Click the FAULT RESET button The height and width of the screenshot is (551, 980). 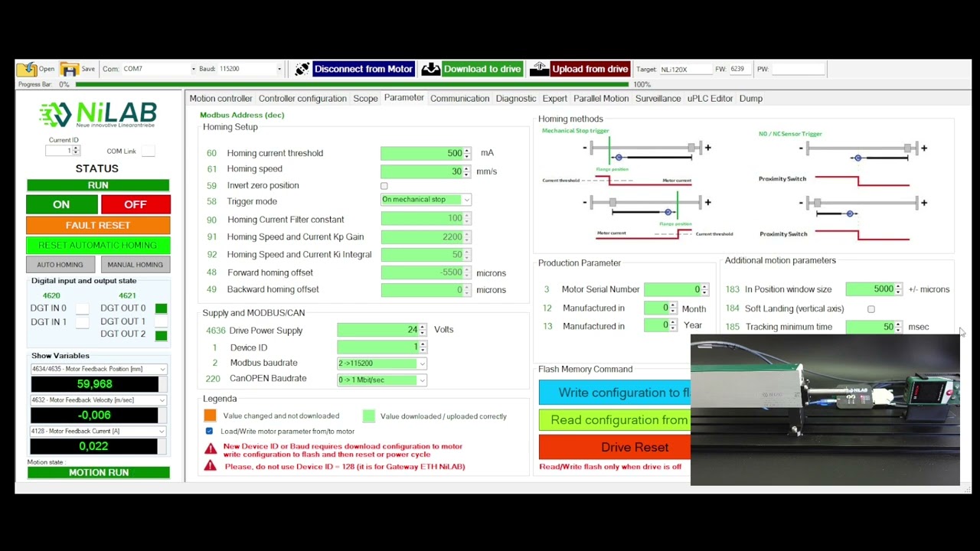pos(98,225)
